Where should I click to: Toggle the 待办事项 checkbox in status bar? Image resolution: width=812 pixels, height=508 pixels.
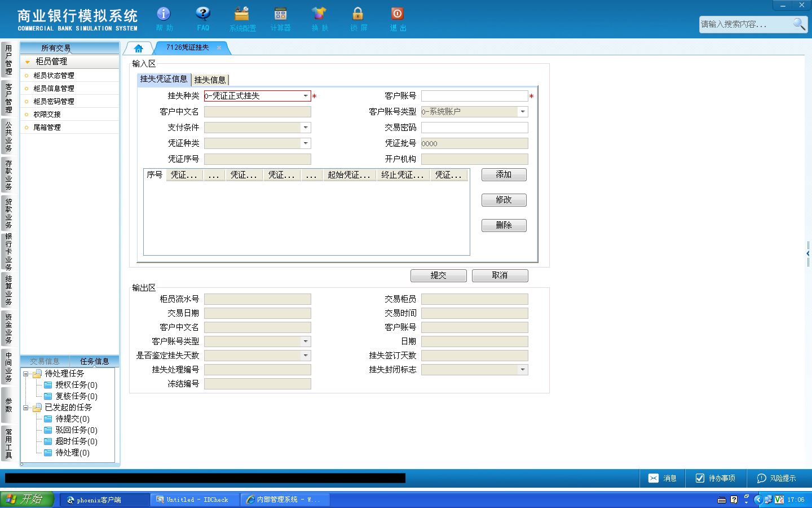(x=700, y=478)
